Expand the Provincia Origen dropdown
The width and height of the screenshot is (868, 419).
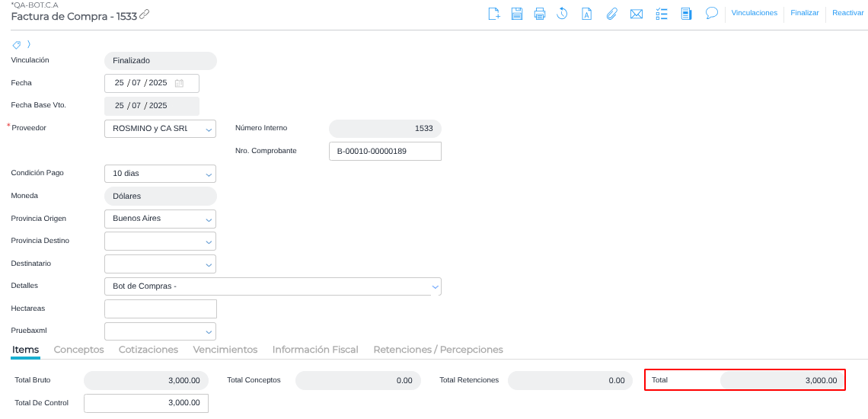pos(209,219)
